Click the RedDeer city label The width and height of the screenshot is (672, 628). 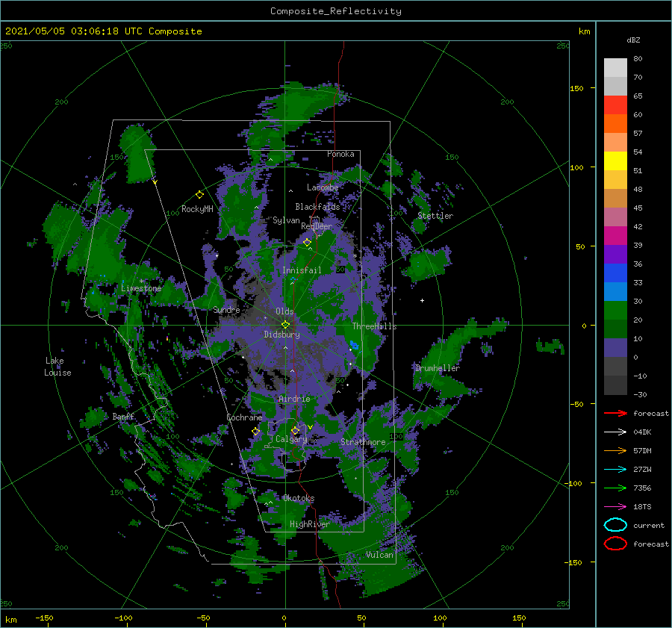click(317, 226)
